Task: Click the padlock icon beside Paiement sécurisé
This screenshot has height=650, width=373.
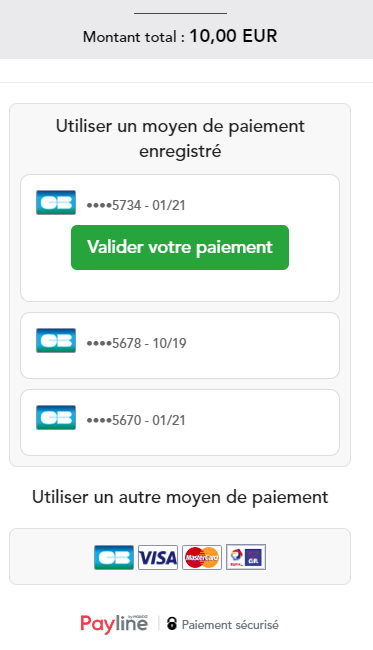Action: (x=172, y=623)
